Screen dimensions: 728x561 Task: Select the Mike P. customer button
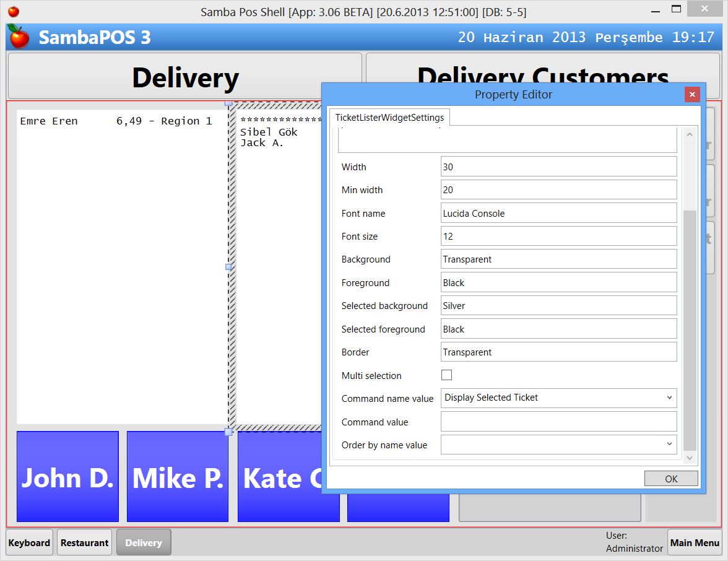point(178,477)
